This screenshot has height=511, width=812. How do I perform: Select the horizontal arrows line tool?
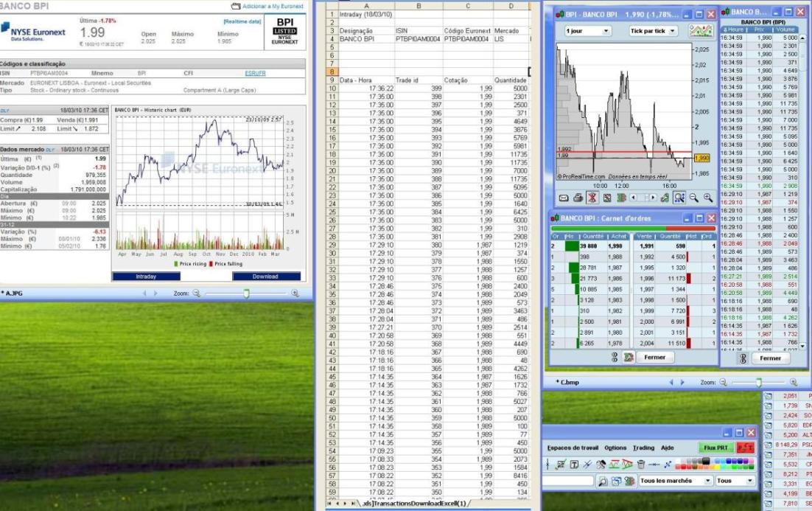point(654,465)
